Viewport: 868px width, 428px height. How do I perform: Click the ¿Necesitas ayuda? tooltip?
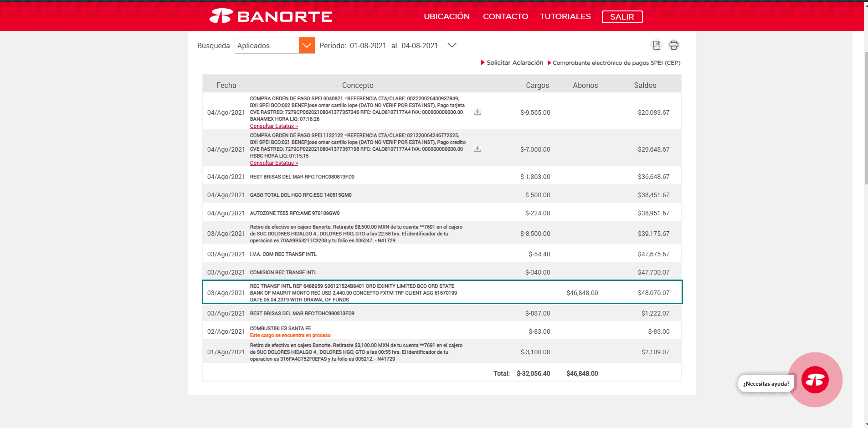click(766, 384)
